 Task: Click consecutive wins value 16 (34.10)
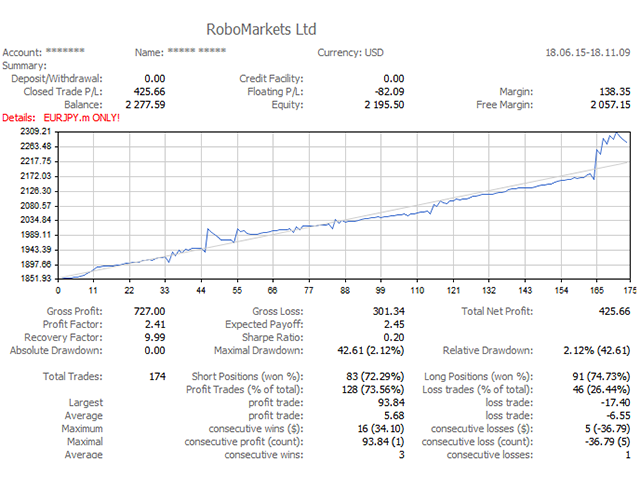coord(381,429)
